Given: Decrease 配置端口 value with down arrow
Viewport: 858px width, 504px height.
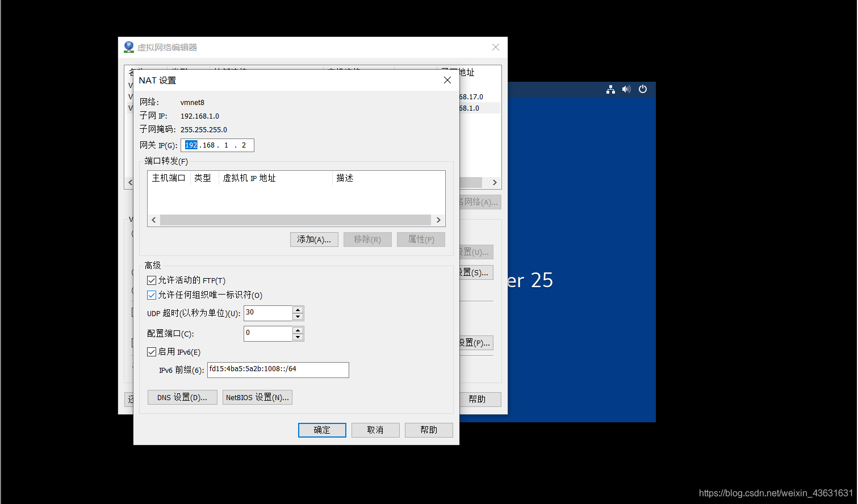Looking at the screenshot, I should (298, 337).
